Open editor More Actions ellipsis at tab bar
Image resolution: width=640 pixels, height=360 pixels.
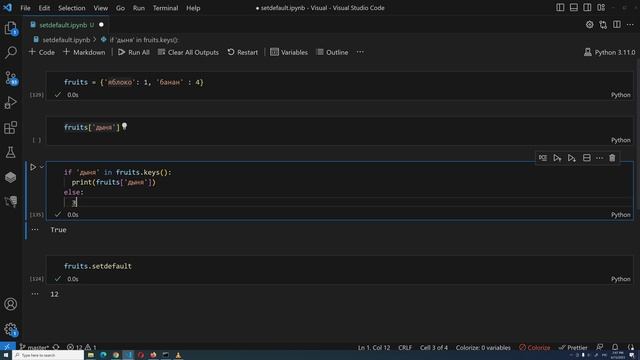tap(630, 24)
